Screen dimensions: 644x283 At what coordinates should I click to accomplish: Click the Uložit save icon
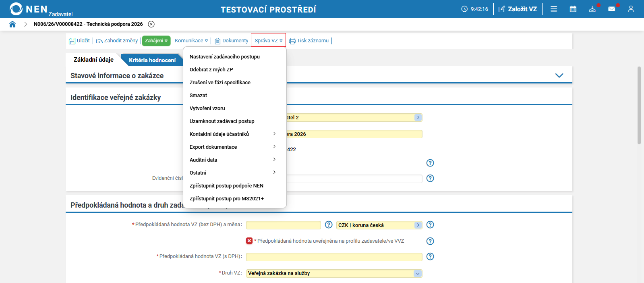pyautogui.click(x=72, y=41)
